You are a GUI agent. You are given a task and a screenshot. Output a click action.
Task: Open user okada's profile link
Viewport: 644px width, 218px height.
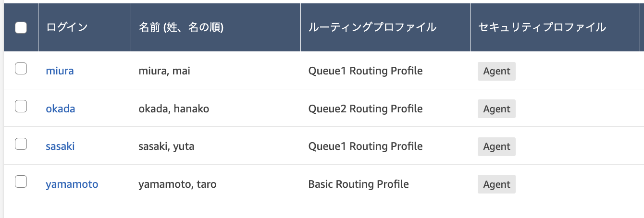click(x=61, y=109)
